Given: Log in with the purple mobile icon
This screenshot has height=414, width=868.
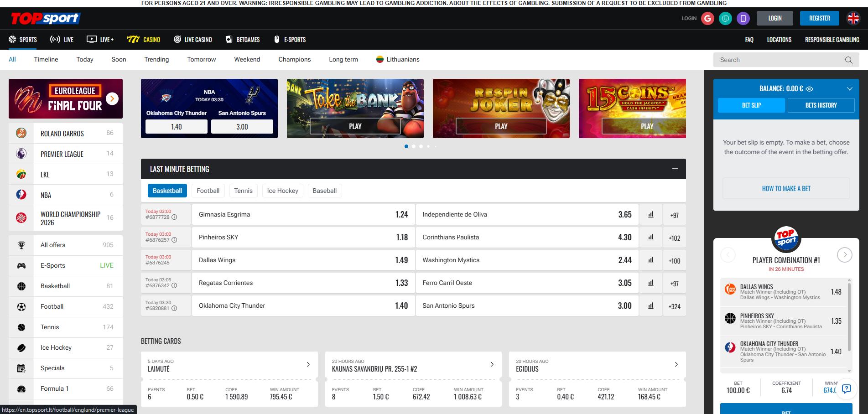Looking at the screenshot, I should (743, 18).
